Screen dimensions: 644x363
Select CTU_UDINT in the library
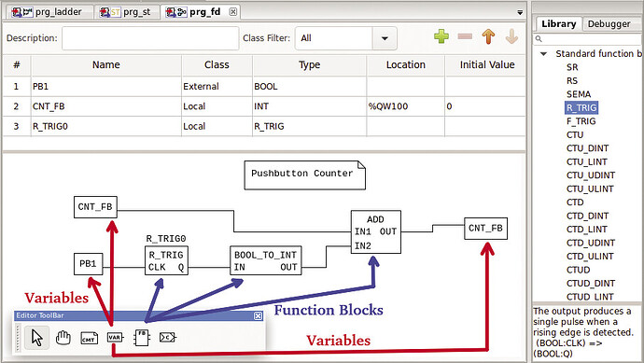pyautogui.click(x=591, y=175)
